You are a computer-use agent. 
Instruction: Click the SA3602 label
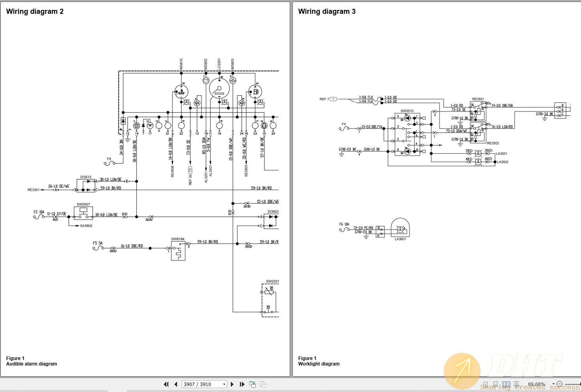point(86,226)
